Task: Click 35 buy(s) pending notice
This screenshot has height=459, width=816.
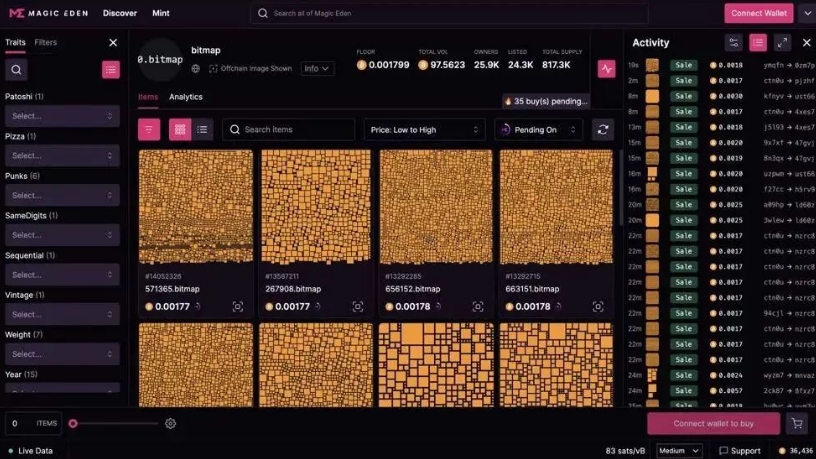Action: tap(546, 101)
